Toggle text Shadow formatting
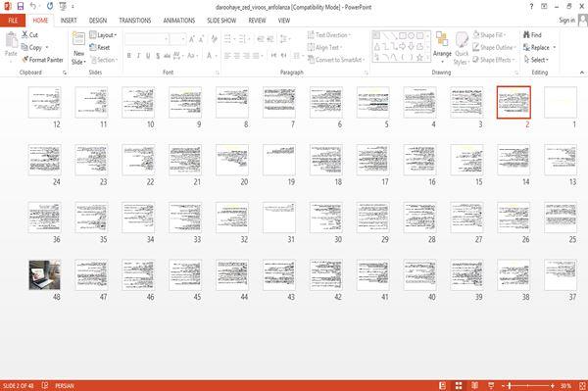Viewport: 588px width, 391px height. tap(158, 56)
